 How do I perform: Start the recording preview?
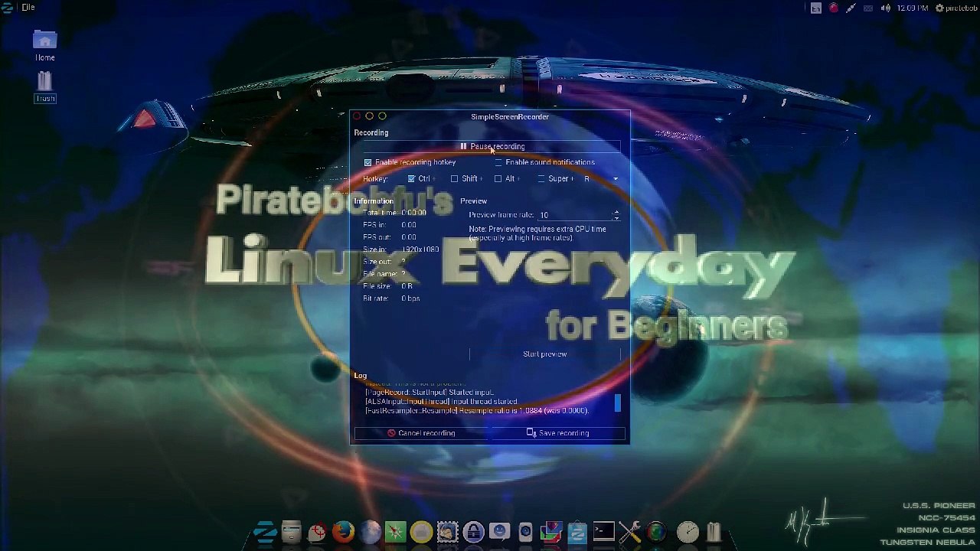click(545, 354)
